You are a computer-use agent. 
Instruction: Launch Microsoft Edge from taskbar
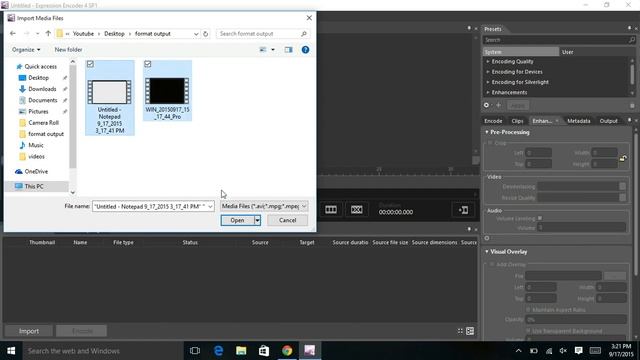[x=218, y=351]
